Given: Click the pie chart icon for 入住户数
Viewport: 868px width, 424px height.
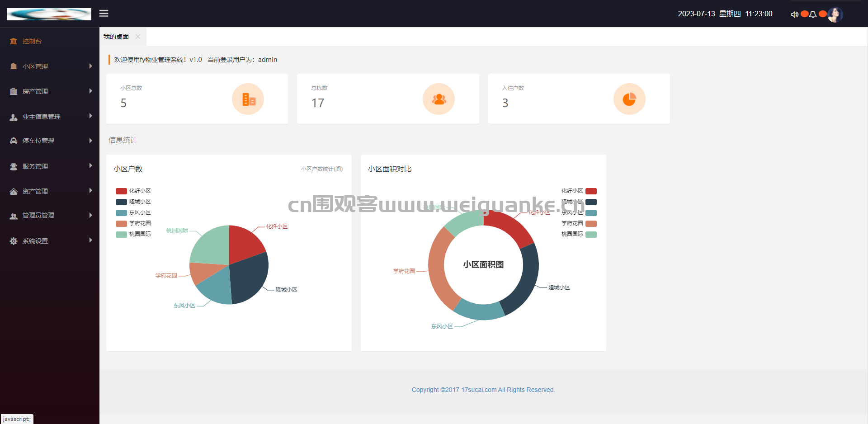Looking at the screenshot, I should (629, 99).
